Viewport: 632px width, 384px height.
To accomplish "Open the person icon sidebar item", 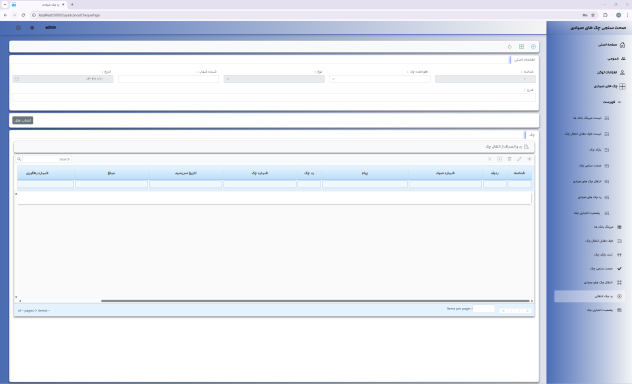I will click(610, 72).
